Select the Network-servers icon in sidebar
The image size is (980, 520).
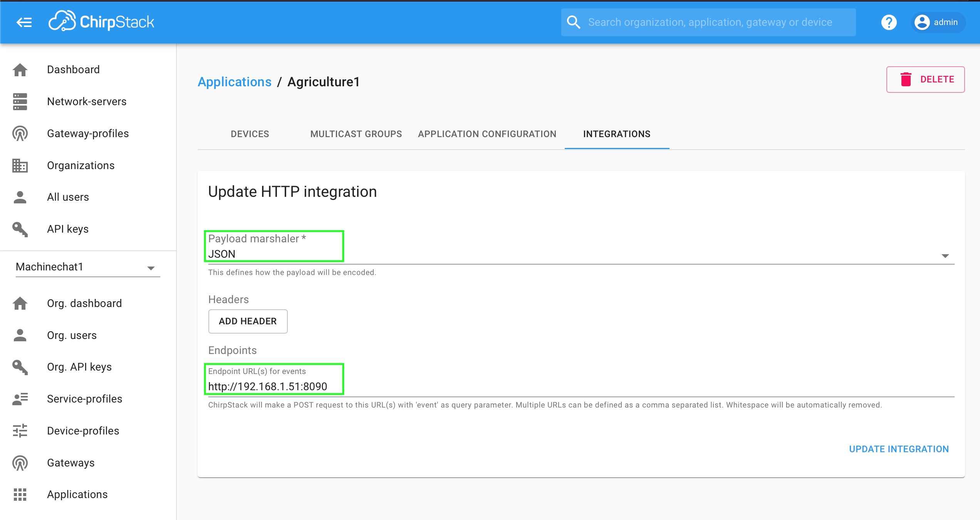[x=20, y=101]
